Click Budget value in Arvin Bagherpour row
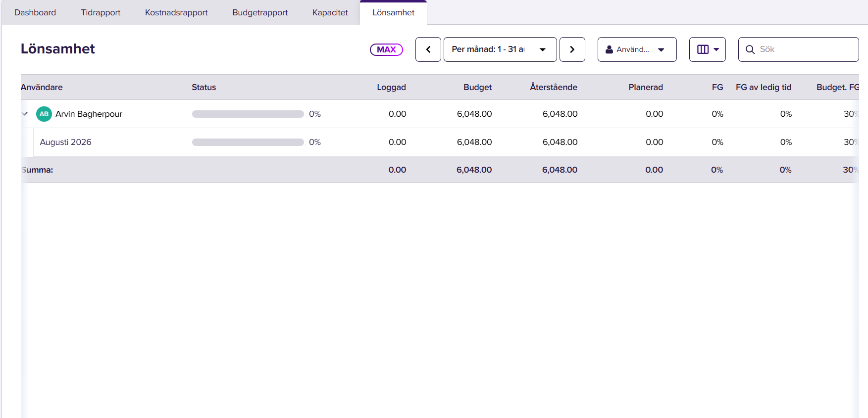 click(x=474, y=114)
